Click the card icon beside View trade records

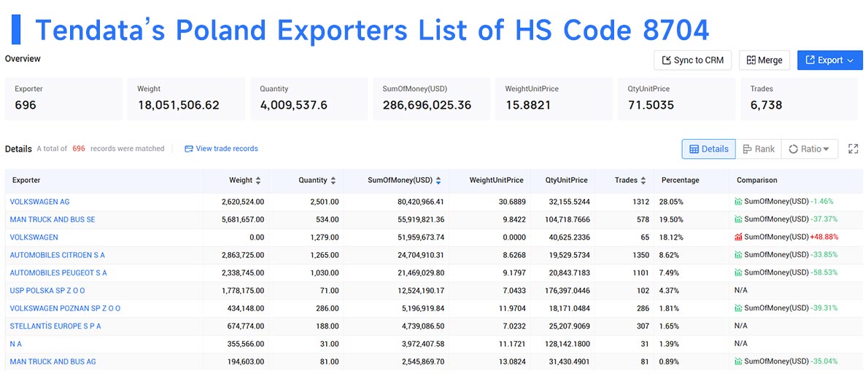[189, 149]
